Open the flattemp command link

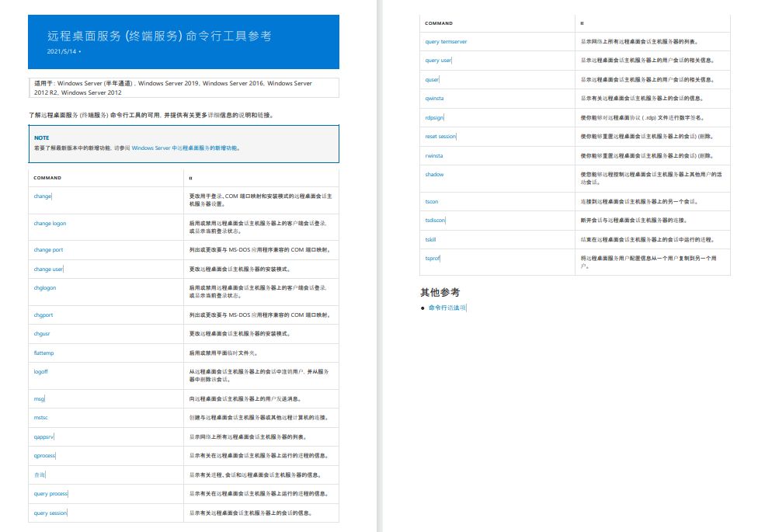tap(44, 353)
